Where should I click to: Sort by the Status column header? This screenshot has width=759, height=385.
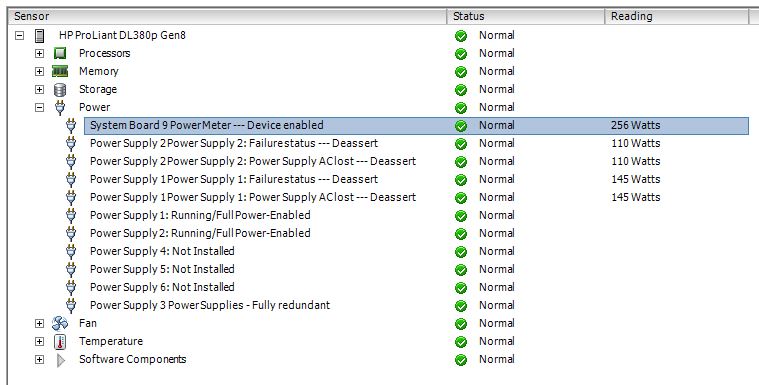[526, 16]
